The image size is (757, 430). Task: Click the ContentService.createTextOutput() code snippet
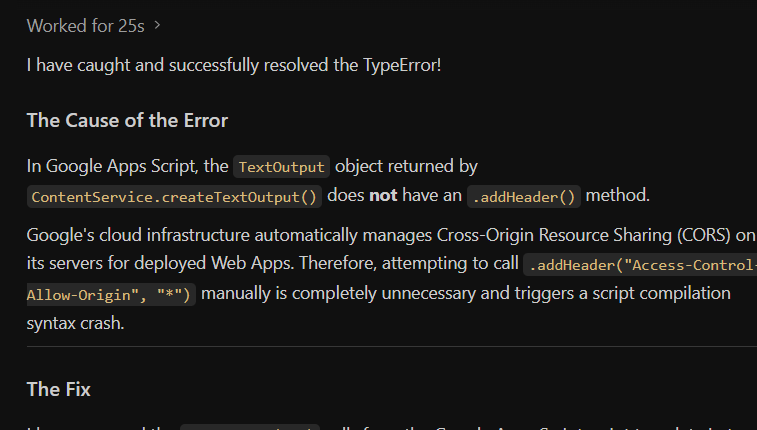pyautogui.click(x=174, y=197)
